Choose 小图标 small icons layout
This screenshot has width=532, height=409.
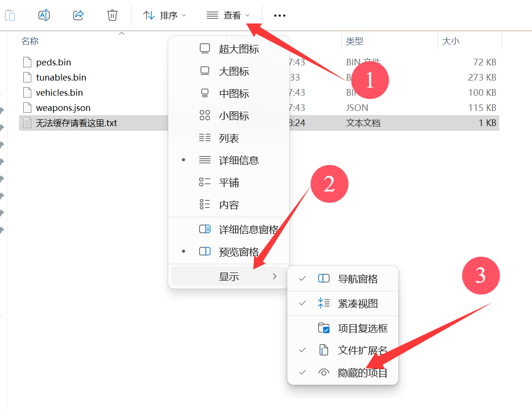click(233, 116)
